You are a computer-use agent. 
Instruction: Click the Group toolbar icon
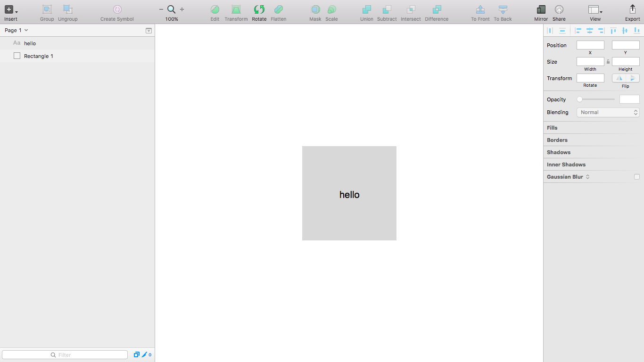[47, 9]
